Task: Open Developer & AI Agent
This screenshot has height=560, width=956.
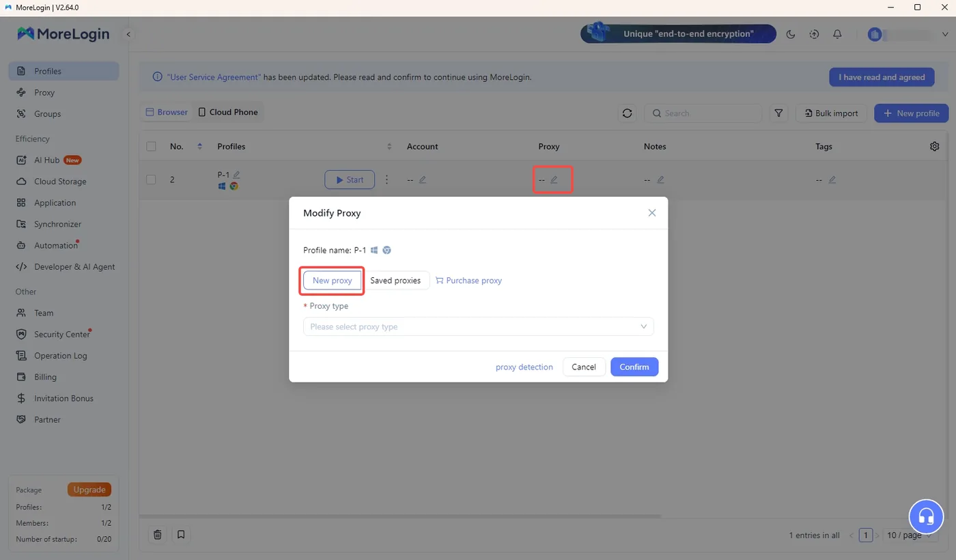Action: [64, 266]
